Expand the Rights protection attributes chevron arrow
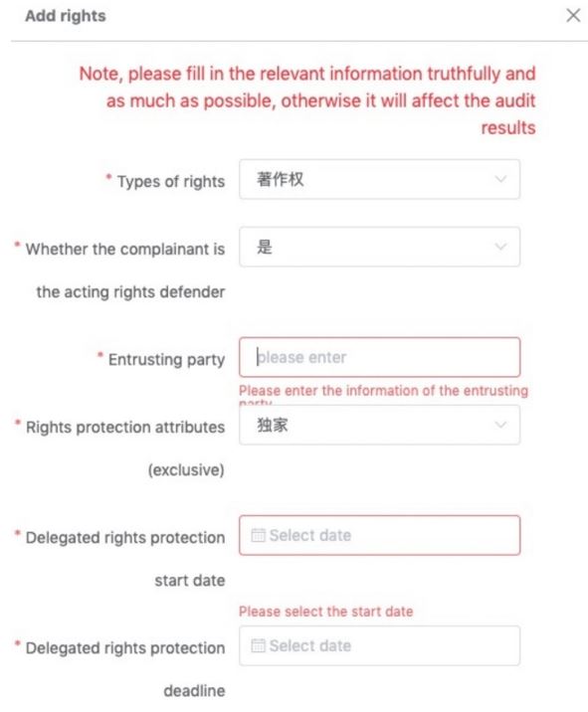The image size is (588, 712). (x=500, y=425)
